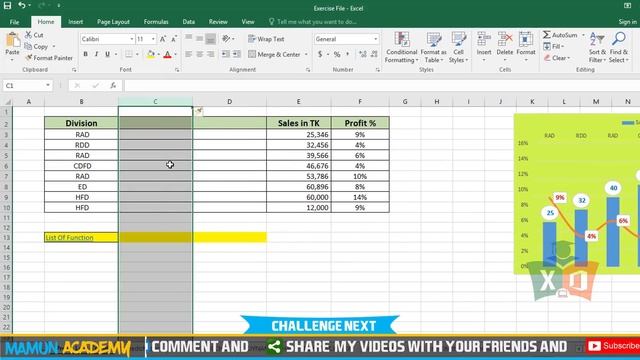This screenshot has height=360, width=640.
Task: Click the formula bar input field
Action: [x=382, y=85]
